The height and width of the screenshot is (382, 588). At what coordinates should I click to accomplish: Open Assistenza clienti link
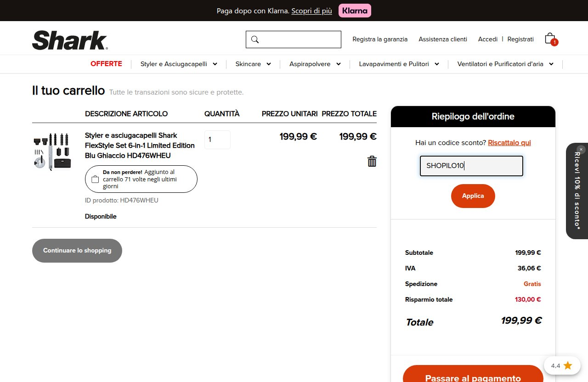443,39
